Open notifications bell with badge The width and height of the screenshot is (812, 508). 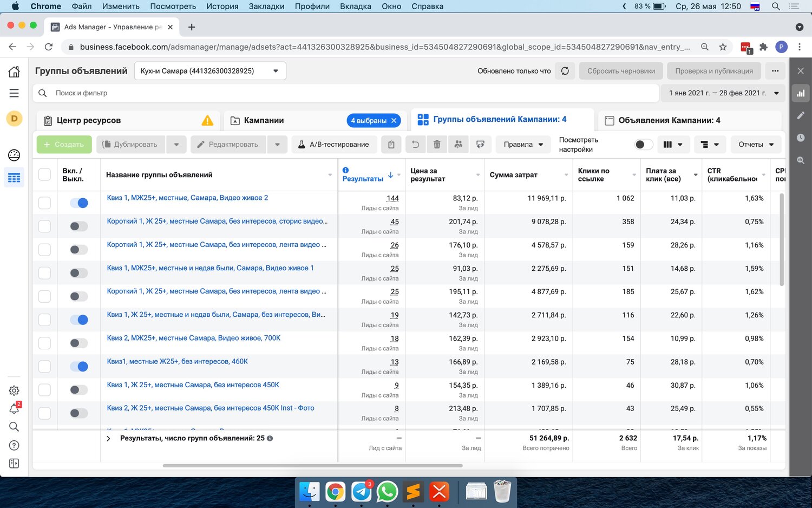(14, 409)
